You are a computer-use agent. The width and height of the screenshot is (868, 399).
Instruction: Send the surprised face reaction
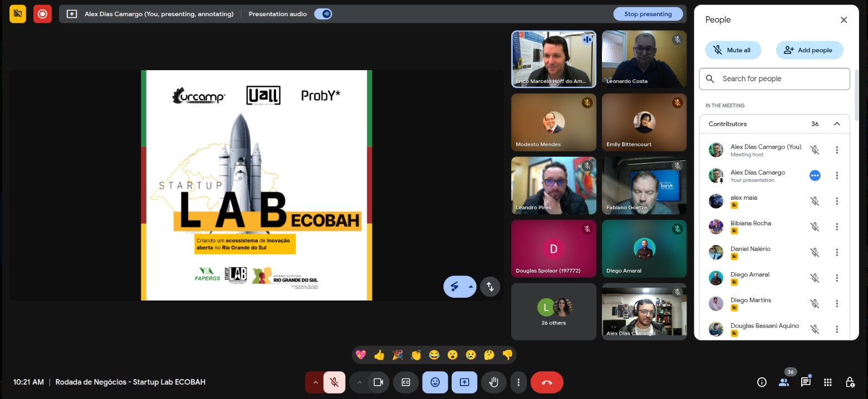(452, 354)
